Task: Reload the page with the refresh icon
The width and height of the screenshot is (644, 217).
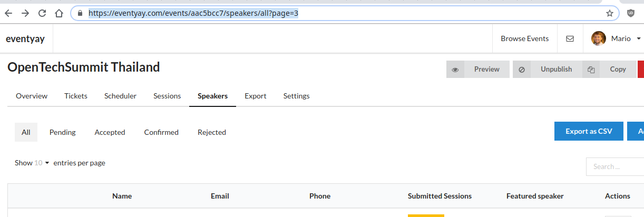Action: coord(42,13)
